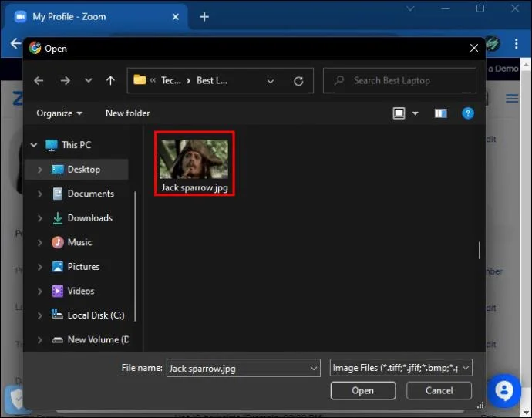
Task: Open New Volume drive
Action: tap(90, 339)
